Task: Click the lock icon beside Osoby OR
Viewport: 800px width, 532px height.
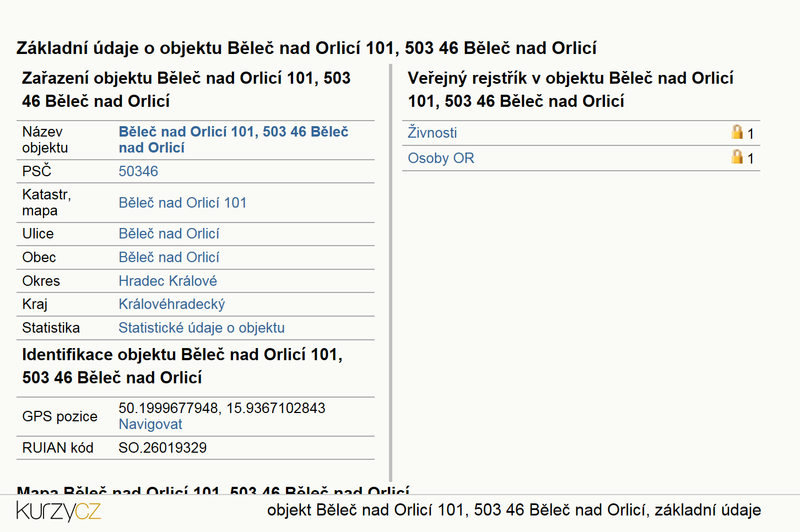Action: tap(737, 156)
